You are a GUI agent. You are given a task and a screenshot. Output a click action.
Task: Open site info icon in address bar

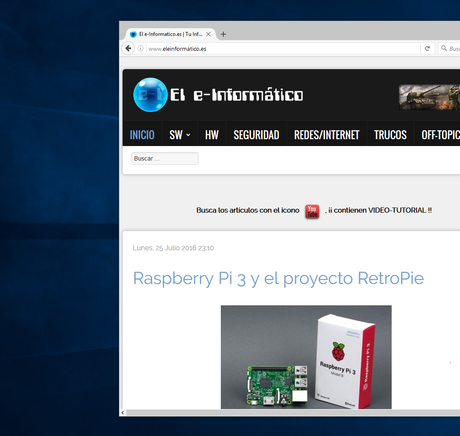pos(140,49)
